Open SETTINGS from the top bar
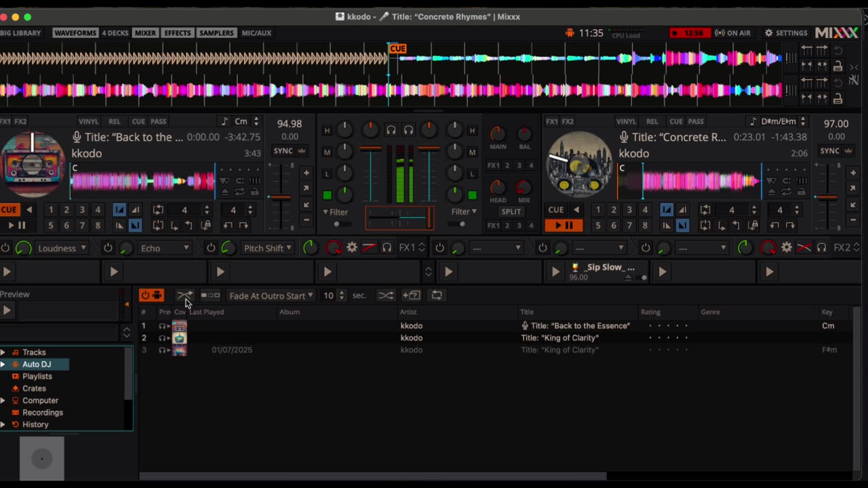 click(x=786, y=33)
